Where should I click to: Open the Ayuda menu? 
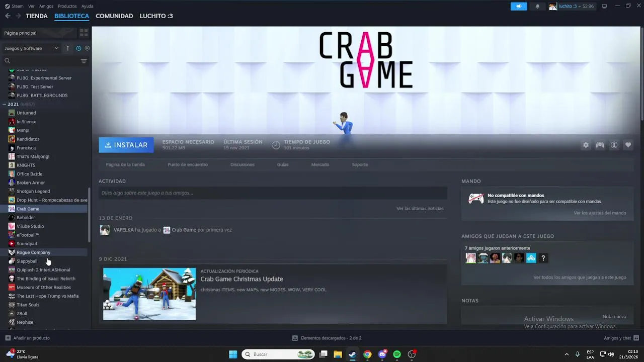pyautogui.click(x=88, y=6)
